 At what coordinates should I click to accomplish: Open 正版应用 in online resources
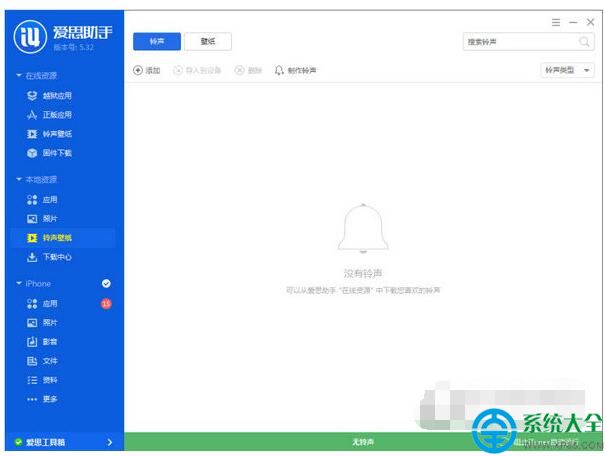pos(49,115)
